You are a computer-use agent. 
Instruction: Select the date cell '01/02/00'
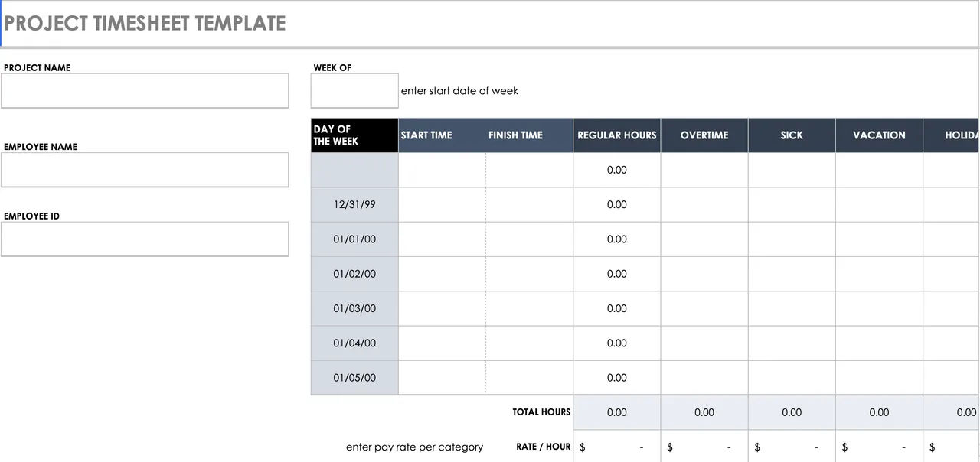point(354,274)
